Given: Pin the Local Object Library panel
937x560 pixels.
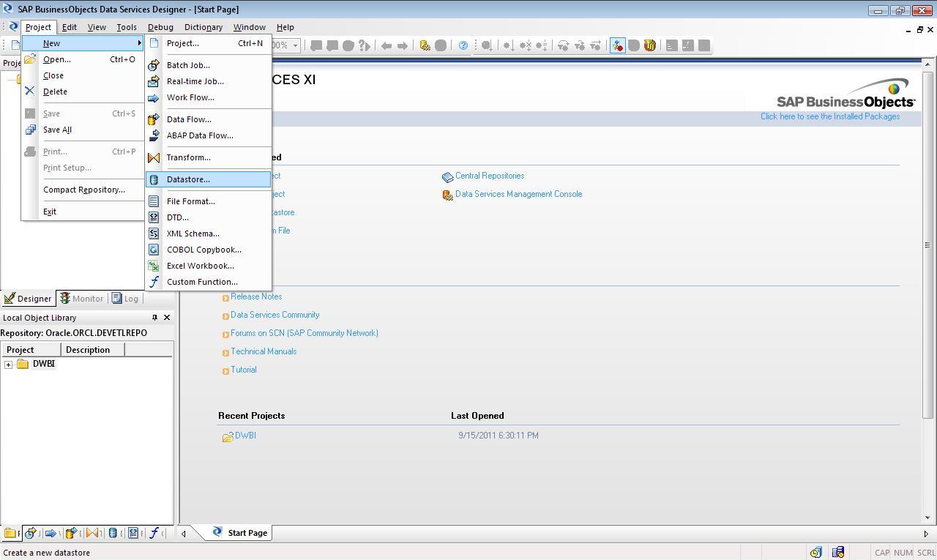Looking at the screenshot, I should tap(154, 318).
